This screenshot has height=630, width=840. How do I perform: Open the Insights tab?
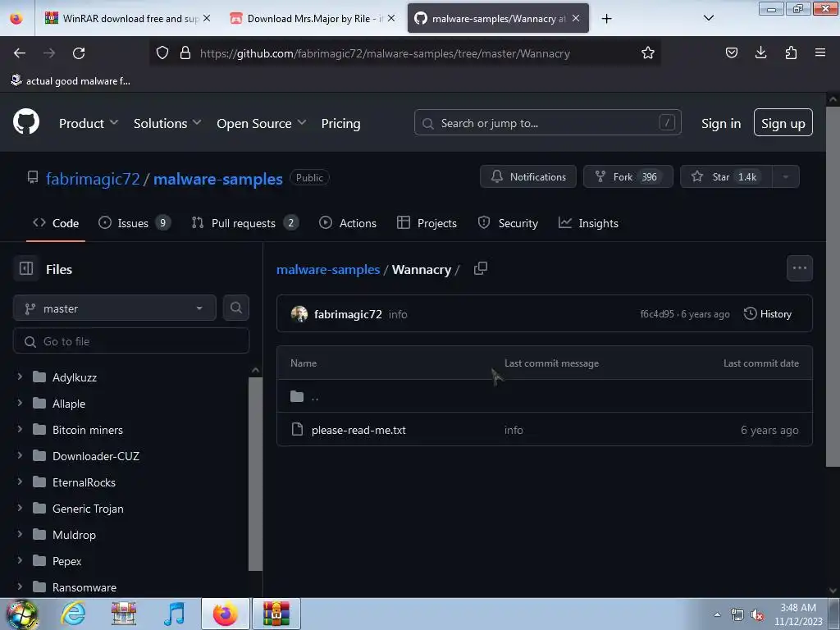tap(588, 223)
